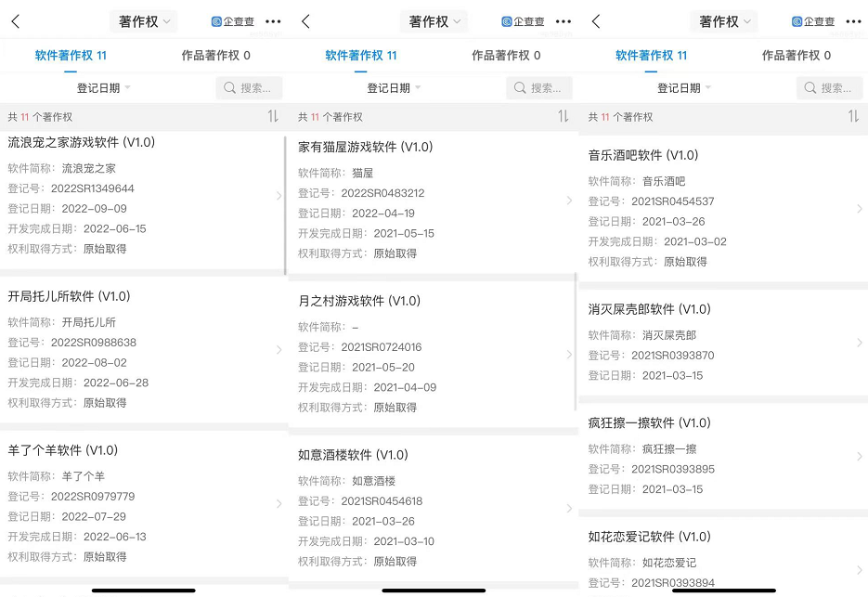Expand the 著作权 title dropdown, left screen
Viewport: 868px width, 597px height.
[144, 21]
